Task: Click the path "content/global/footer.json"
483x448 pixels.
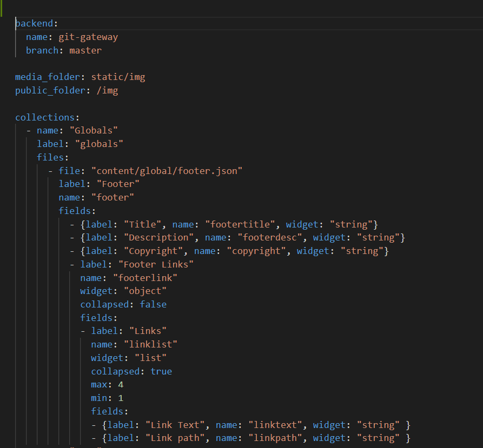Action: [x=167, y=171]
